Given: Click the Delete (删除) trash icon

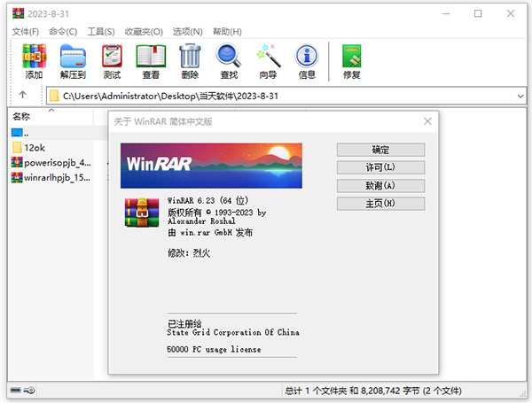Looking at the screenshot, I should (190, 60).
